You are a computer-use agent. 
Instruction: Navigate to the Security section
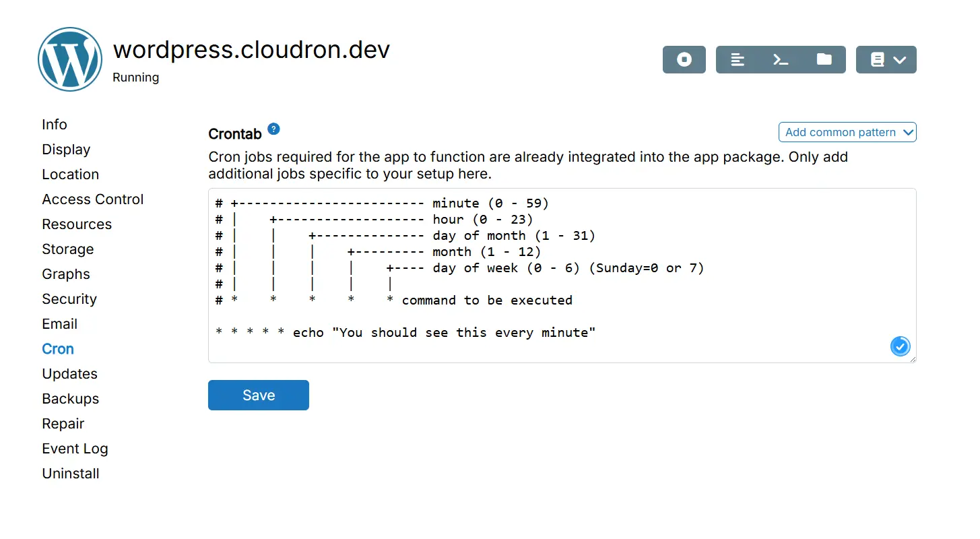(69, 299)
